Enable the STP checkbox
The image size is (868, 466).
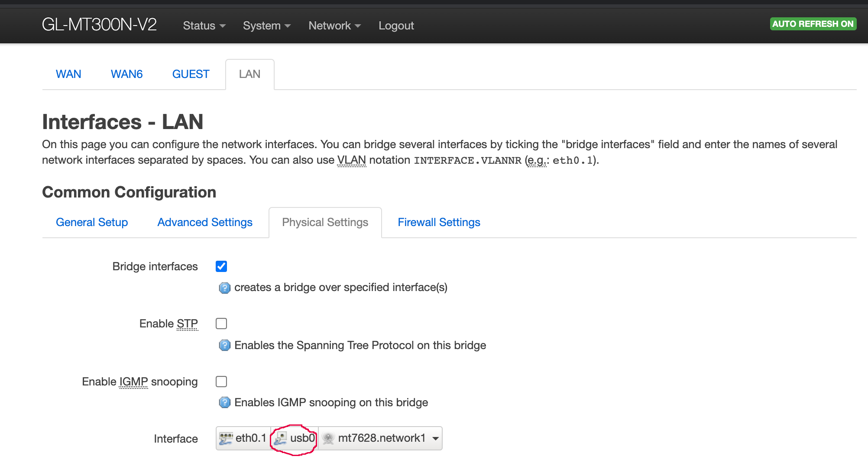[x=221, y=324]
